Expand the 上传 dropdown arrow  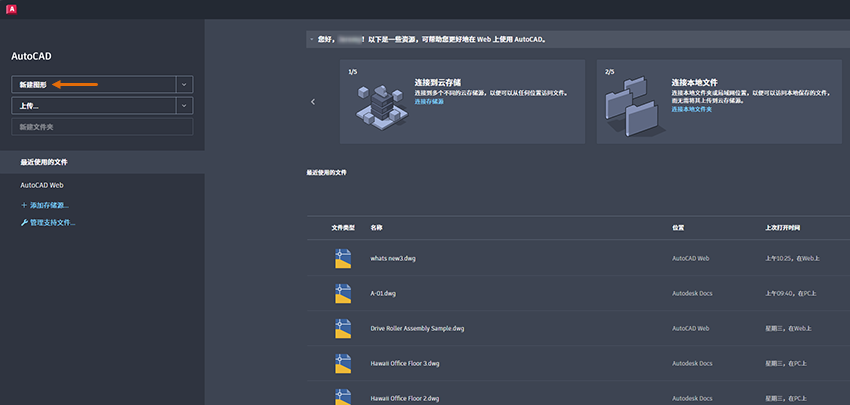pos(185,106)
